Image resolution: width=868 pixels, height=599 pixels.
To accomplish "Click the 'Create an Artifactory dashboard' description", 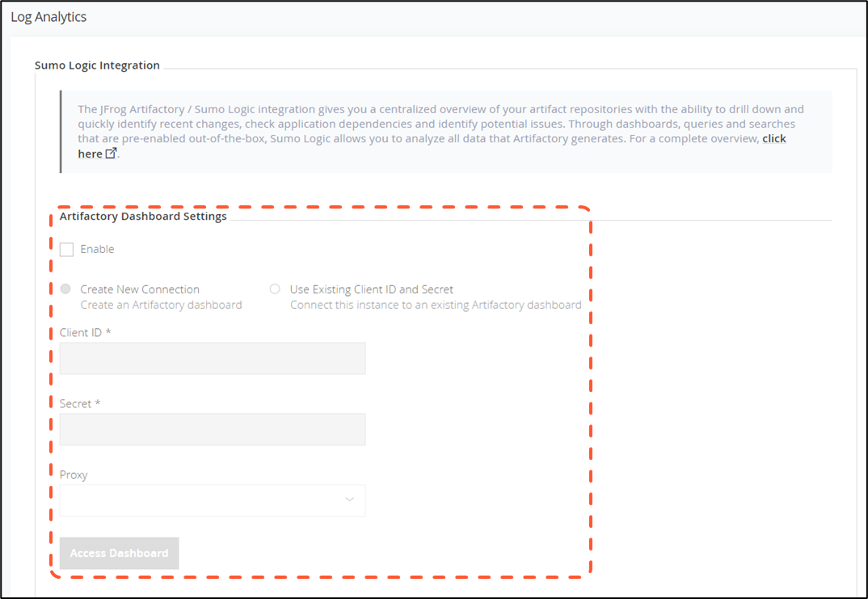I will click(161, 305).
